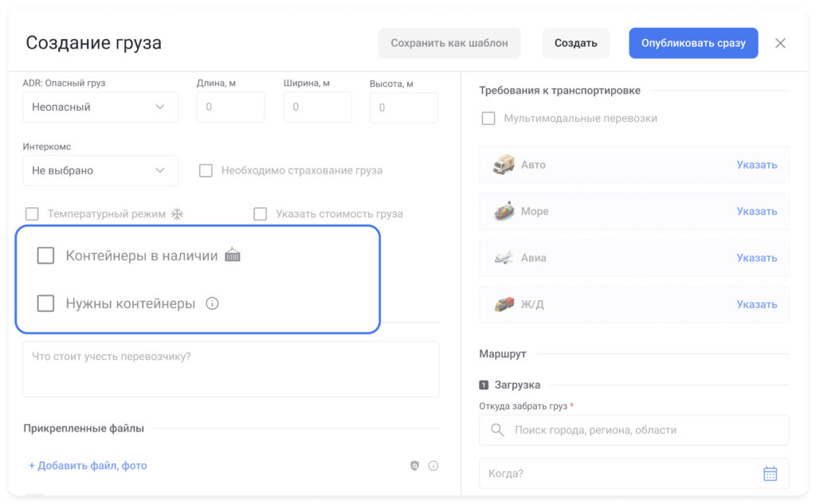
Task: Close the Создание груза dialog
Action: tap(780, 43)
